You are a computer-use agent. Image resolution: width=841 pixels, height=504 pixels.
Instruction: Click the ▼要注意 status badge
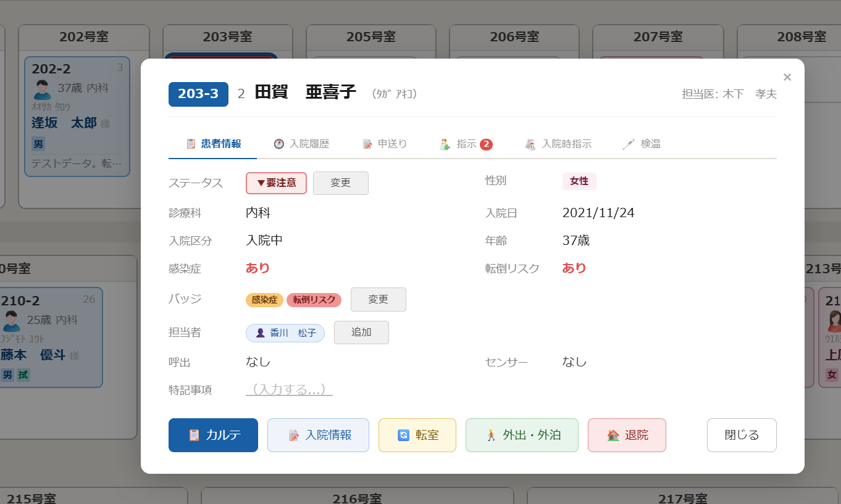point(276,183)
